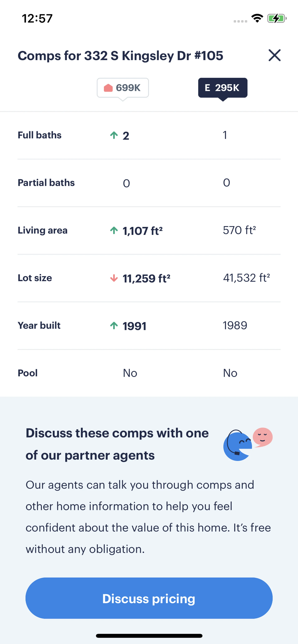
Task: Tap the red house icon on 699K tag
Action: tap(108, 88)
